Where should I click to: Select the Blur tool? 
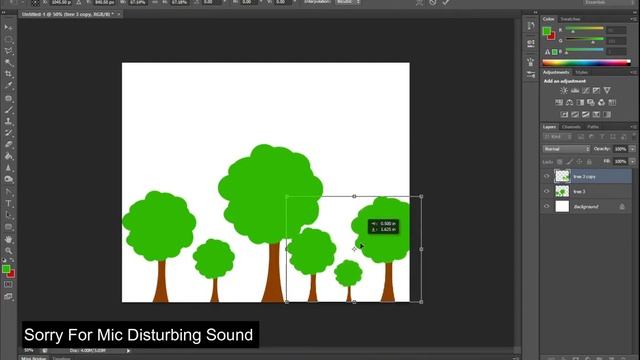click(8, 167)
